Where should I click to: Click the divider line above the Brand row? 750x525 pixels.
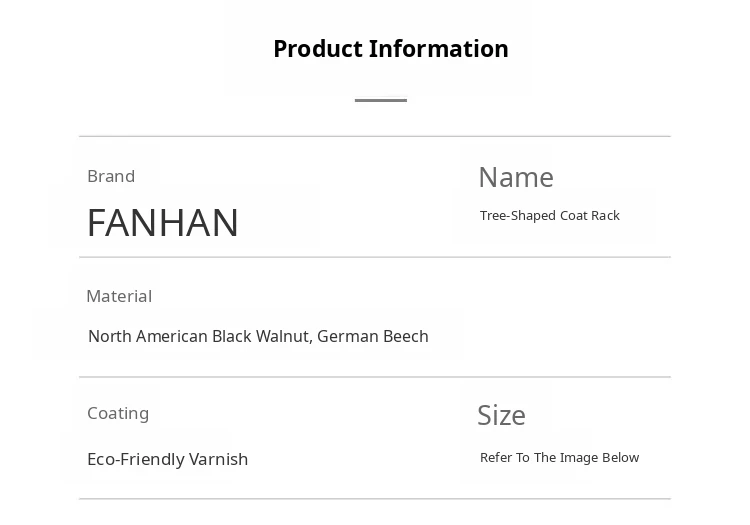click(375, 136)
